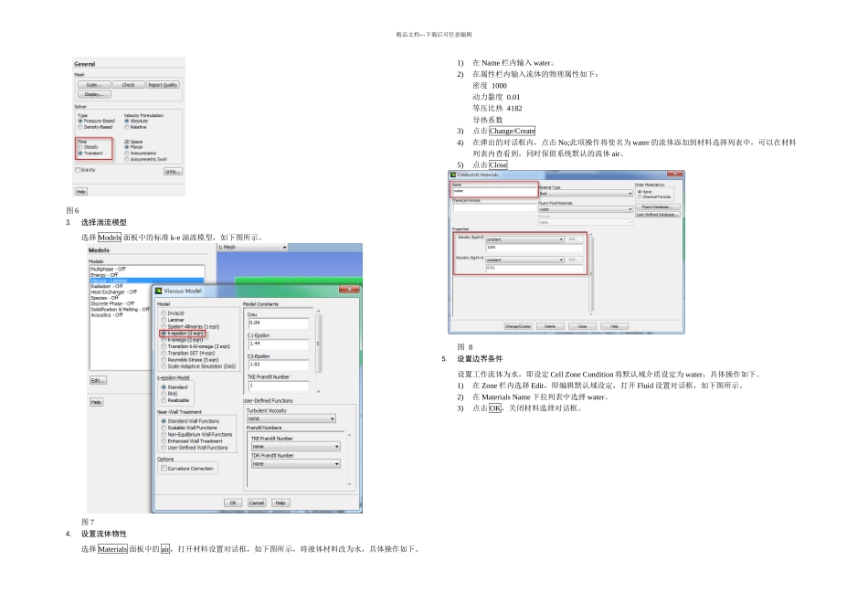This screenshot has height=614, width=868.
Task: Choose the Density-Based solver type
Action: (80, 127)
